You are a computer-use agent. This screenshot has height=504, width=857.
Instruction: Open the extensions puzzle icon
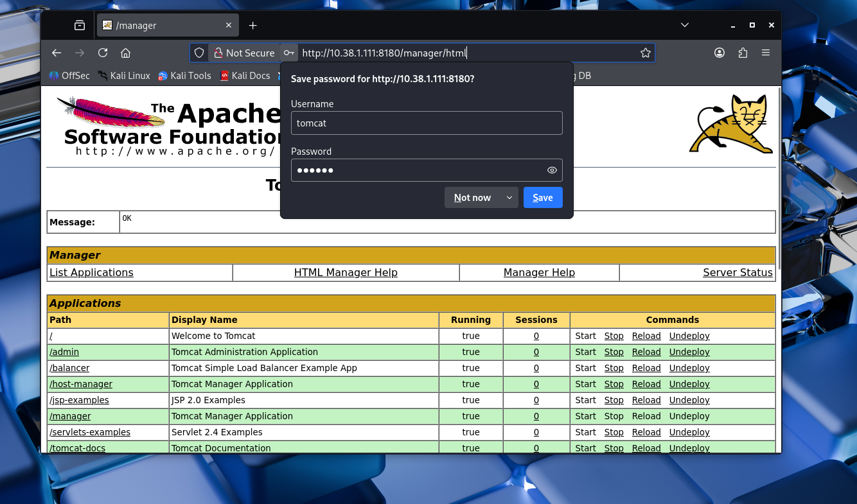tap(743, 53)
